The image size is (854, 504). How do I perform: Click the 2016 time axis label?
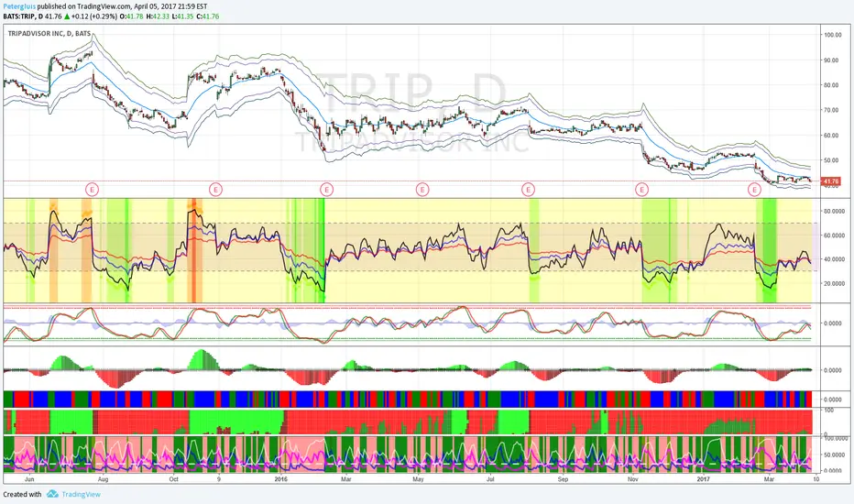click(x=281, y=479)
